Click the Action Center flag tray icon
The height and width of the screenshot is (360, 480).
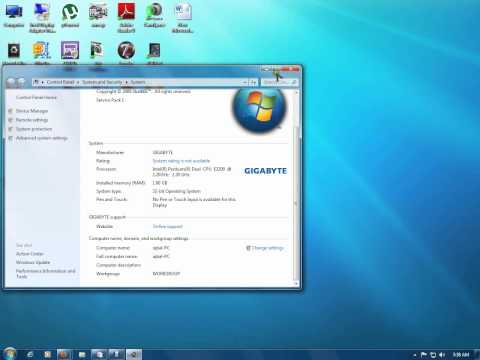coord(424,354)
